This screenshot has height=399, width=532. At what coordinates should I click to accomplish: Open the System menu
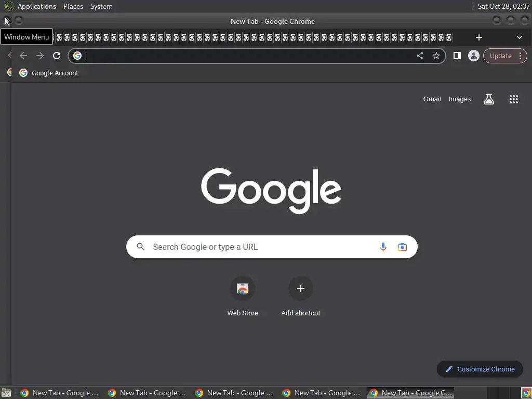[101, 6]
